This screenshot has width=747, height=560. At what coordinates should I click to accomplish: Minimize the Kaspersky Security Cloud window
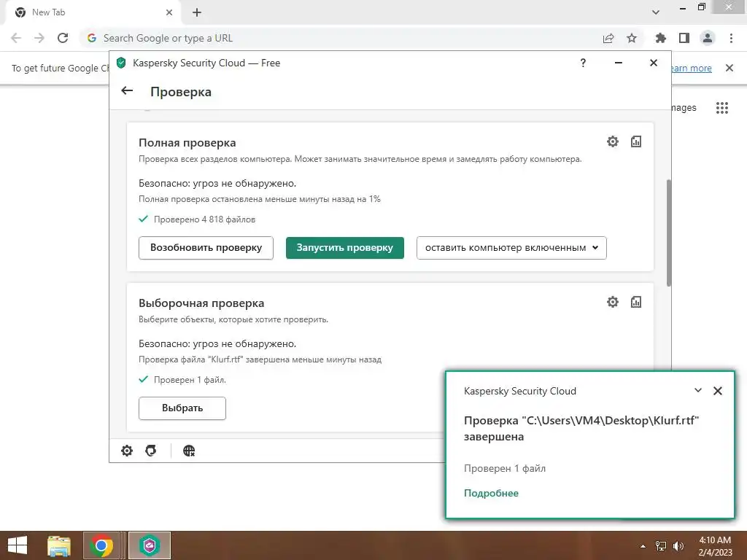coord(619,63)
